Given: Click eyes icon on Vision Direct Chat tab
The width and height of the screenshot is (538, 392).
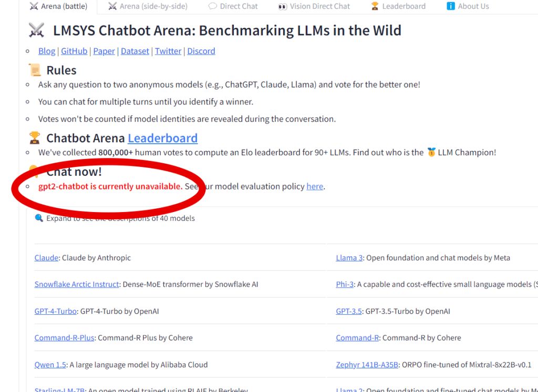Looking at the screenshot, I should (x=282, y=6).
